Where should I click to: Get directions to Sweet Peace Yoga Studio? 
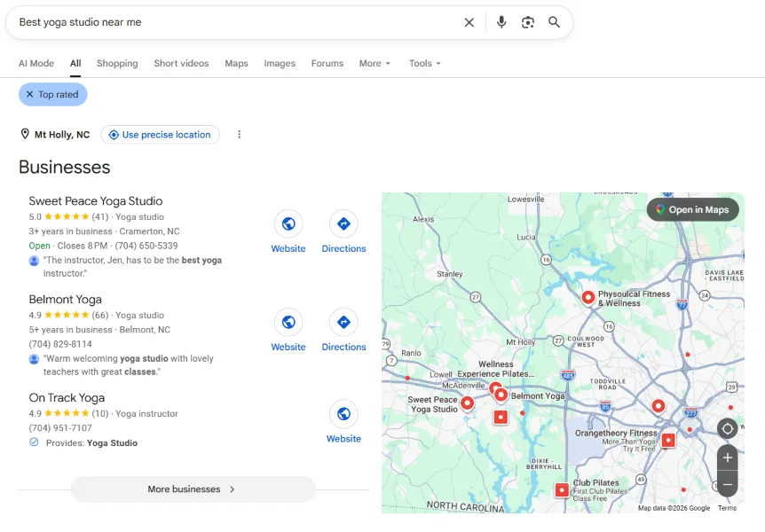[343, 223]
